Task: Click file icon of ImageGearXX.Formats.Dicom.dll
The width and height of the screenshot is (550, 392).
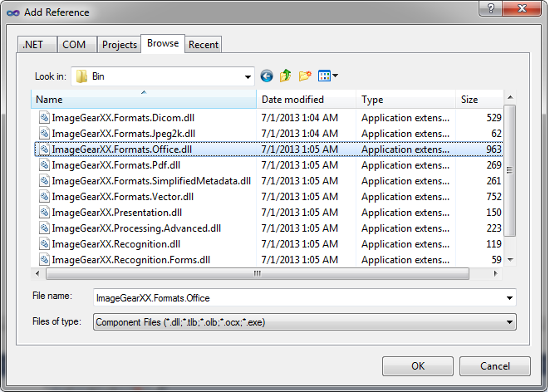Action: (44, 117)
